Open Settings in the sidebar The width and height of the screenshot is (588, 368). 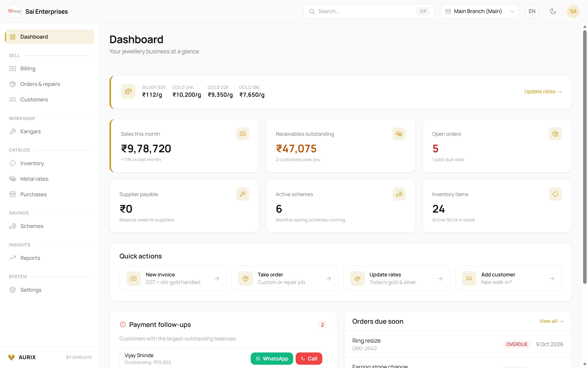pyautogui.click(x=50, y=290)
